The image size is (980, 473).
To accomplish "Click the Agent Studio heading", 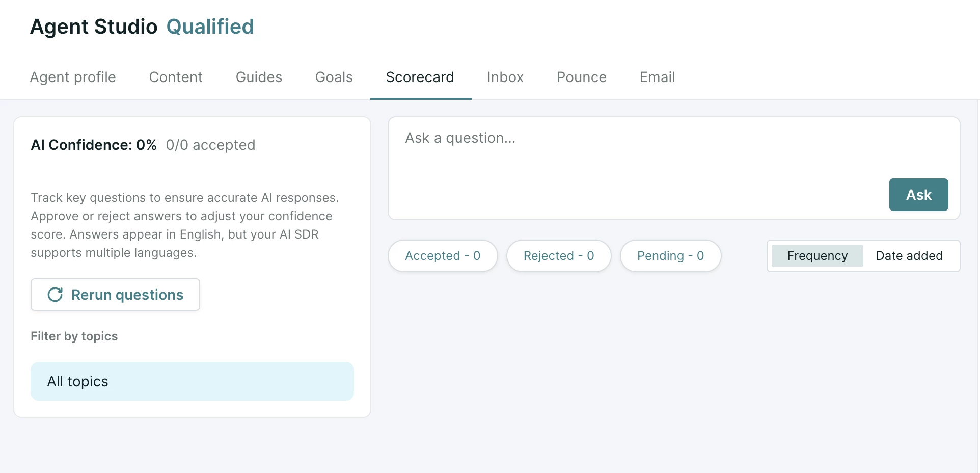I will click(94, 27).
